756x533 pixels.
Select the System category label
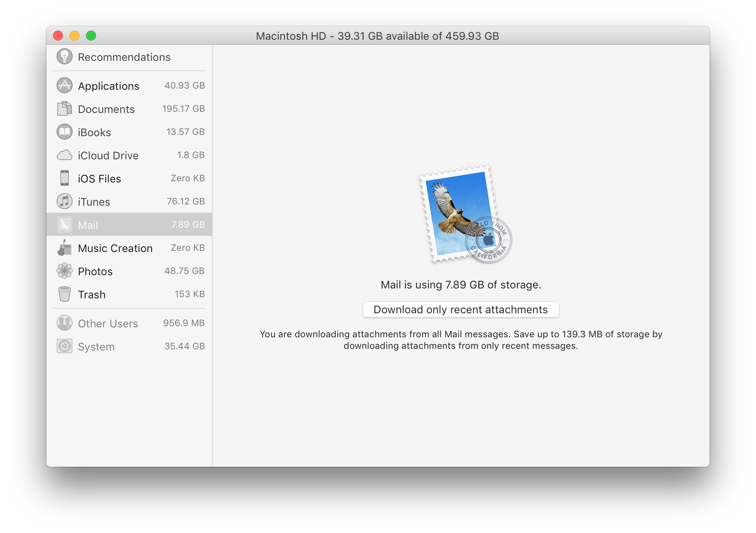(x=96, y=347)
